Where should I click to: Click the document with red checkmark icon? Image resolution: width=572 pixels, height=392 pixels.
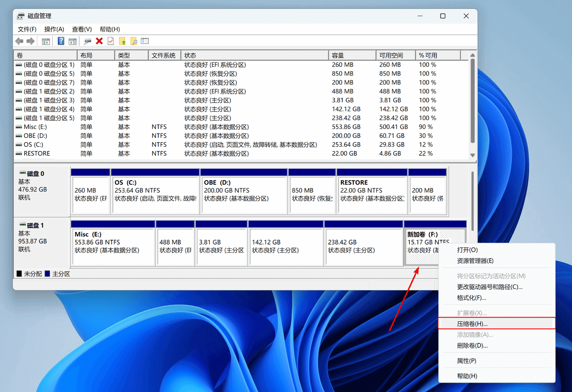click(x=110, y=41)
